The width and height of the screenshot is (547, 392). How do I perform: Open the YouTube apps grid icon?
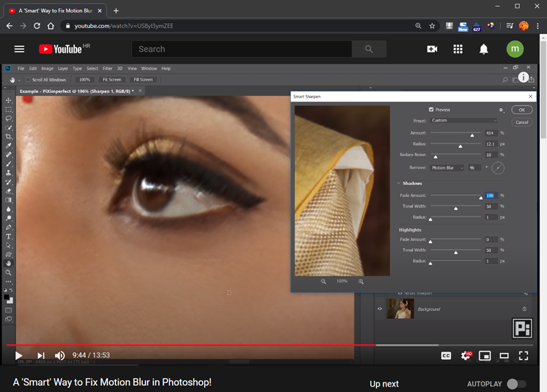[458, 49]
